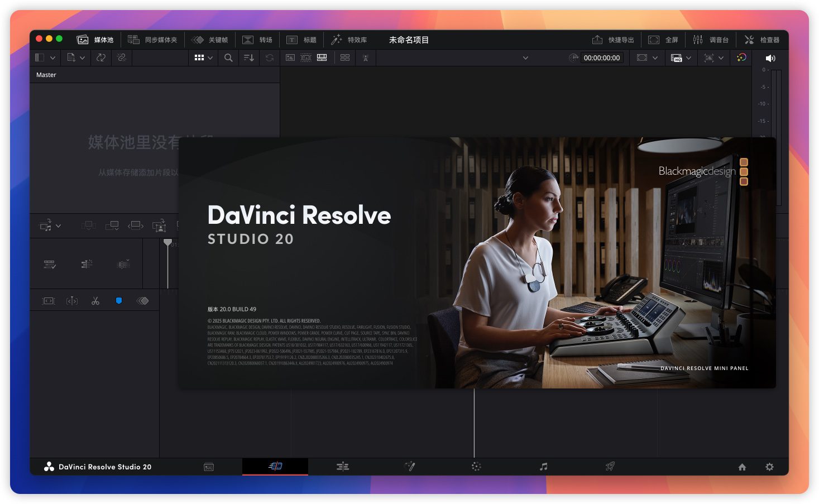Click the blue marker icon
Viewport: 819px width, 504px height.
[x=119, y=301]
